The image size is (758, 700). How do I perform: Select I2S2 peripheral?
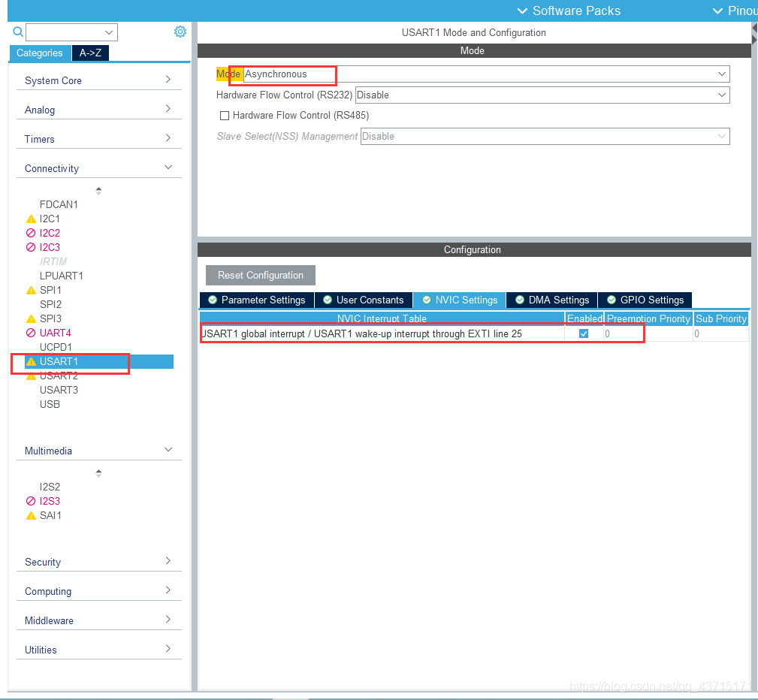pyautogui.click(x=50, y=487)
